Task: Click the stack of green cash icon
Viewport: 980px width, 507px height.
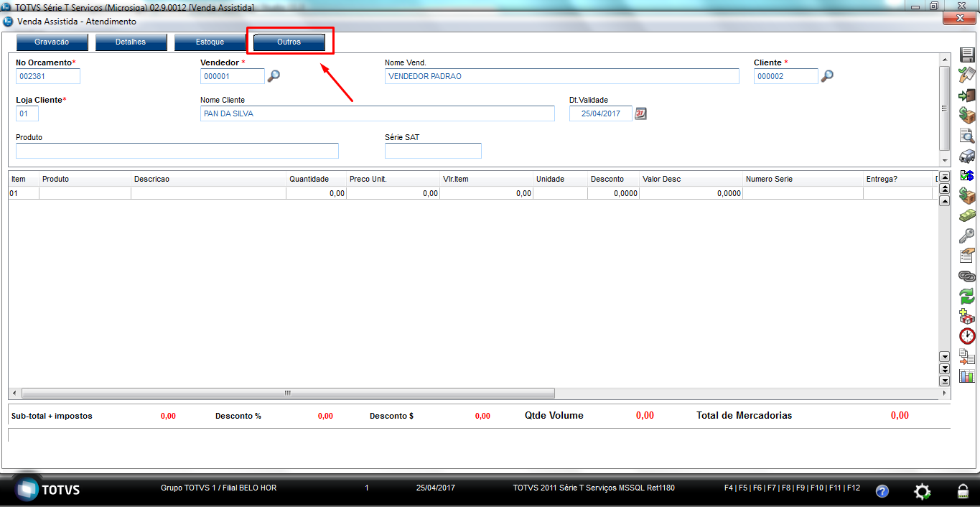Action: [967, 215]
